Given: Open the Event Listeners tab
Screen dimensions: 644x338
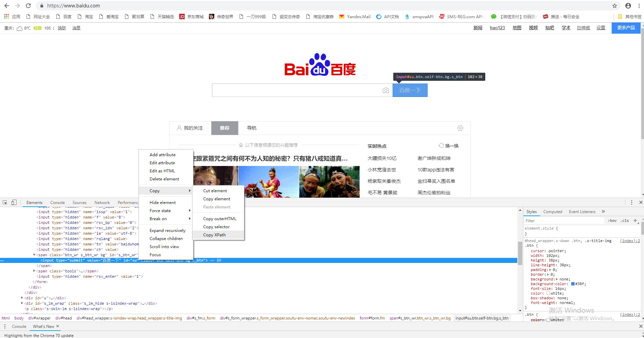Looking at the screenshot, I should pyautogui.click(x=582, y=211).
